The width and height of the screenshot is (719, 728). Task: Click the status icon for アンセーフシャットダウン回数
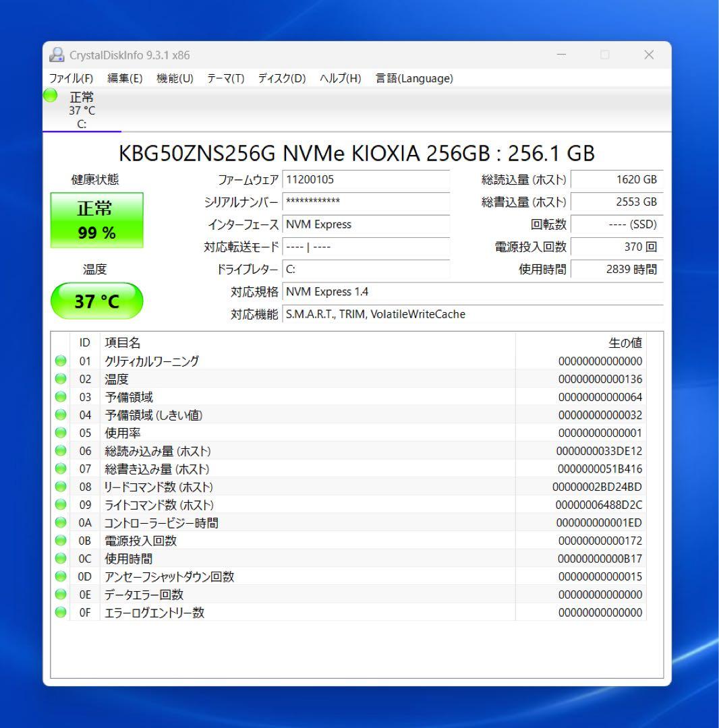[61, 576]
